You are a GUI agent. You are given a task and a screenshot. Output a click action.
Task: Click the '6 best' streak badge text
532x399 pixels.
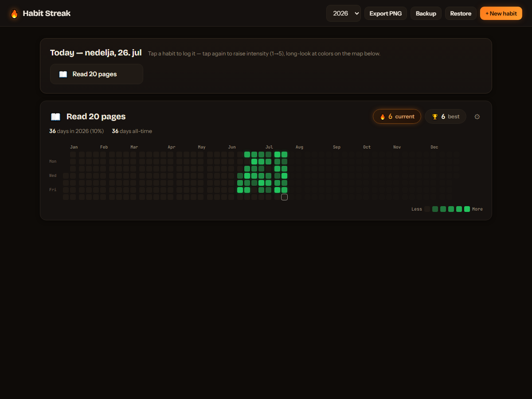coord(450,117)
